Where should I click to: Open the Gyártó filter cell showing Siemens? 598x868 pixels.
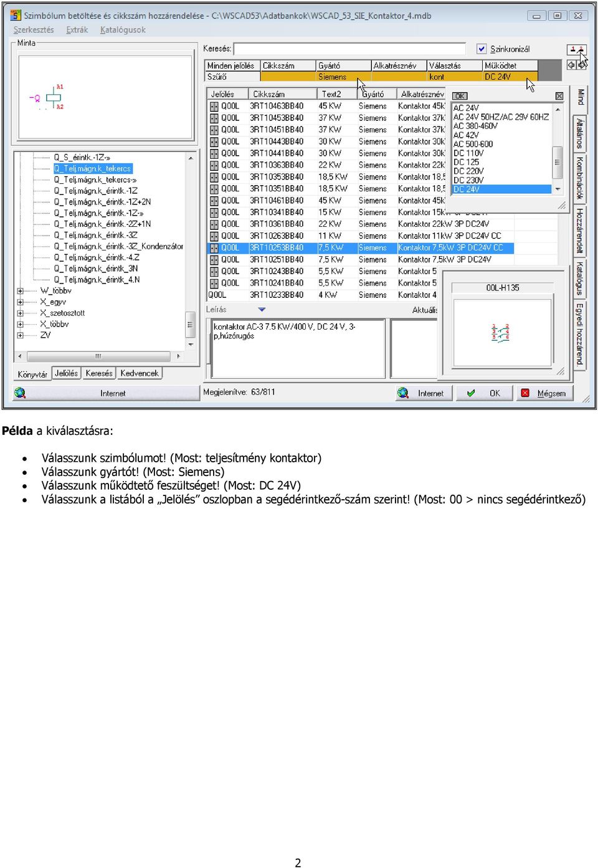[344, 77]
